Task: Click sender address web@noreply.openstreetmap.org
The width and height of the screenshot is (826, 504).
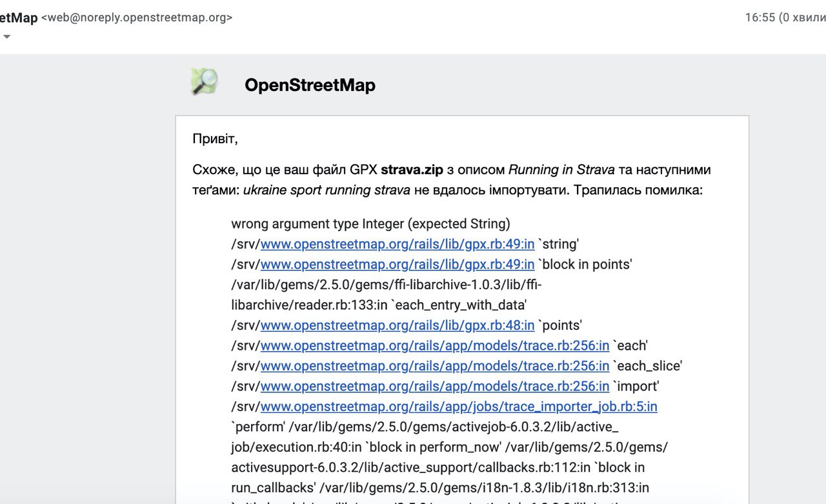Action: coord(137,17)
